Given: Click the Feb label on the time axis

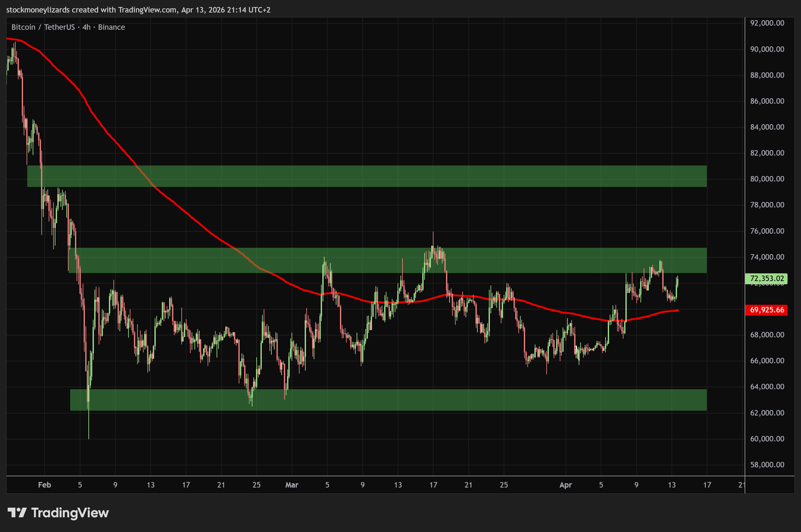Looking at the screenshot, I should (45, 485).
